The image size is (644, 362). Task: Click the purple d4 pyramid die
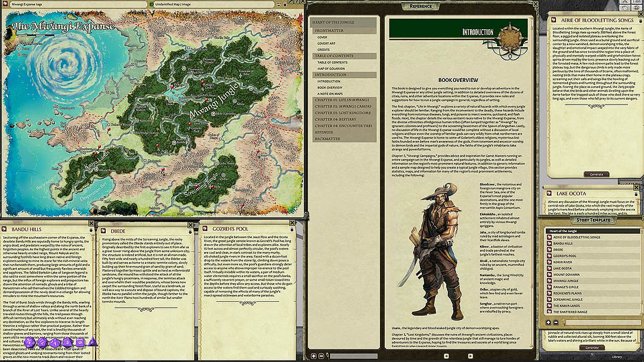point(93,342)
